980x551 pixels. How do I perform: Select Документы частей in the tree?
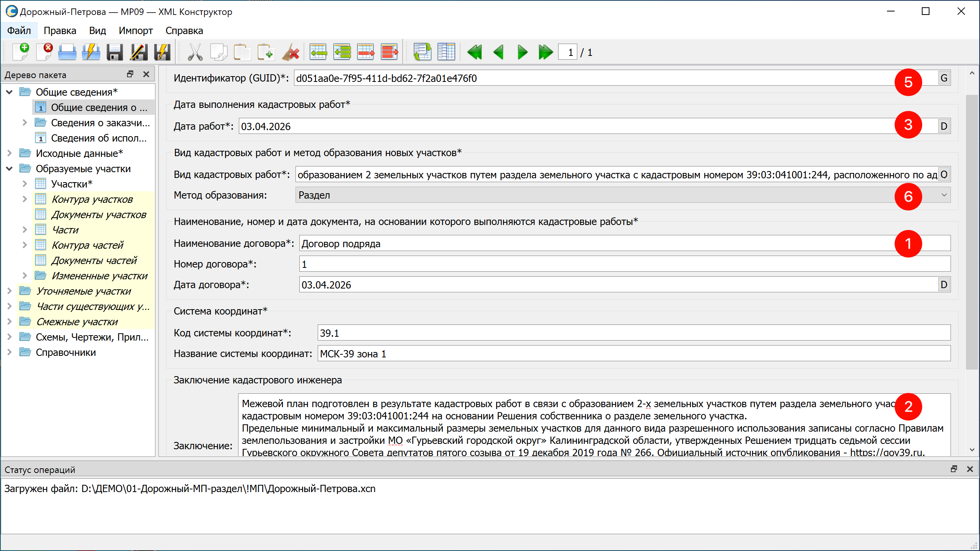point(94,260)
